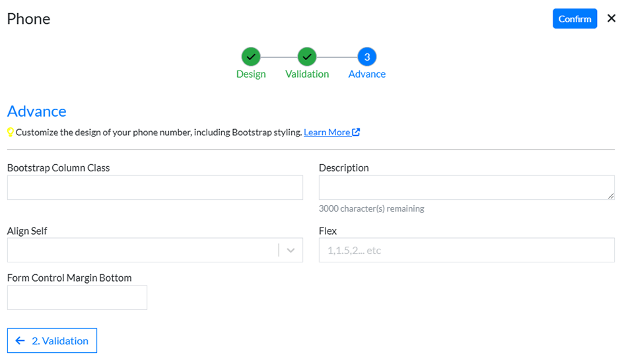Viewport: 622px width, 364px height.
Task: Click the step 3 Advance circle
Action: click(x=367, y=57)
